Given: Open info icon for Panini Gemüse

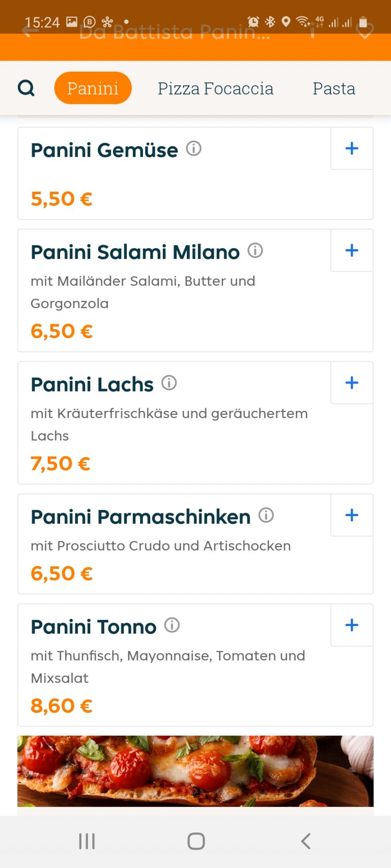Looking at the screenshot, I should (193, 148).
